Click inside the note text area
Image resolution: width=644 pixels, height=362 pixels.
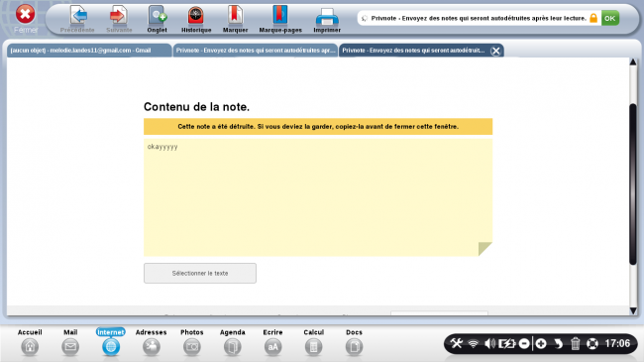click(x=318, y=197)
